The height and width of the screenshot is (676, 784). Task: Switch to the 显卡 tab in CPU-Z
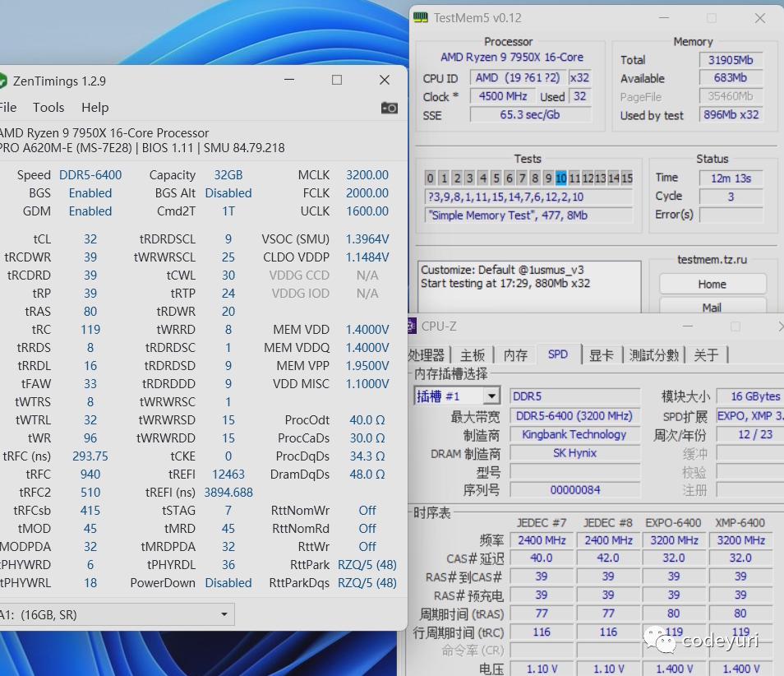pyautogui.click(x=602, y=355)
